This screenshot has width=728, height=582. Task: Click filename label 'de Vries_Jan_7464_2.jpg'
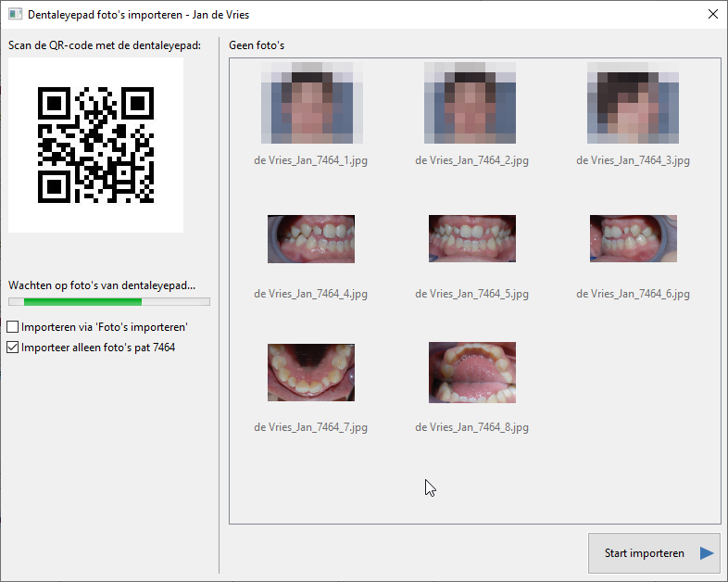click(471, 160)
